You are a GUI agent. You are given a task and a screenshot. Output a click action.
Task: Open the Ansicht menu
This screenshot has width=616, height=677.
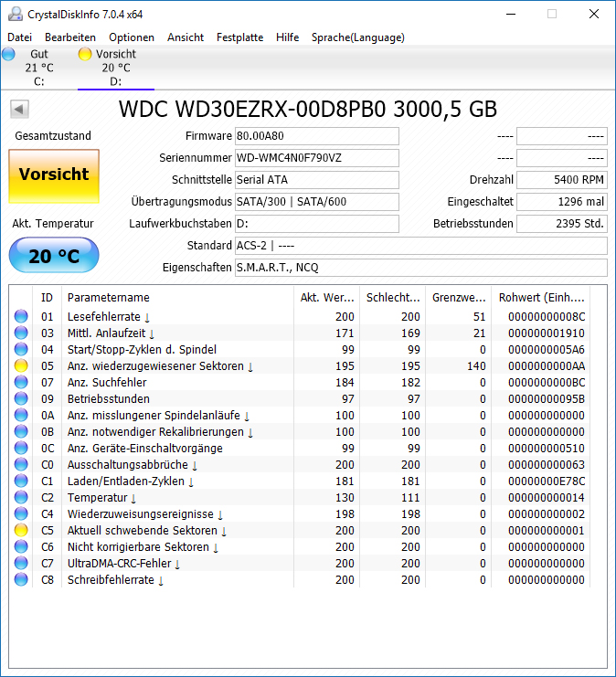pos(186,37)
